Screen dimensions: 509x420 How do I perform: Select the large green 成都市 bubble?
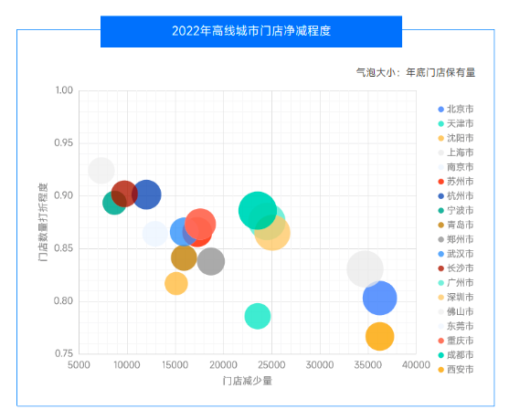click(x=258, y=210)
